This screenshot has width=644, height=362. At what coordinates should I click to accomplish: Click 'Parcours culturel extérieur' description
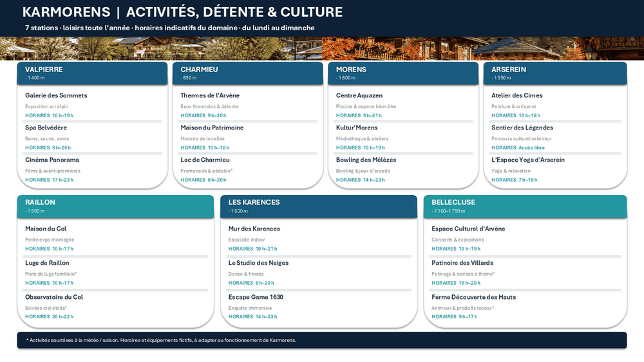[522, 138]
